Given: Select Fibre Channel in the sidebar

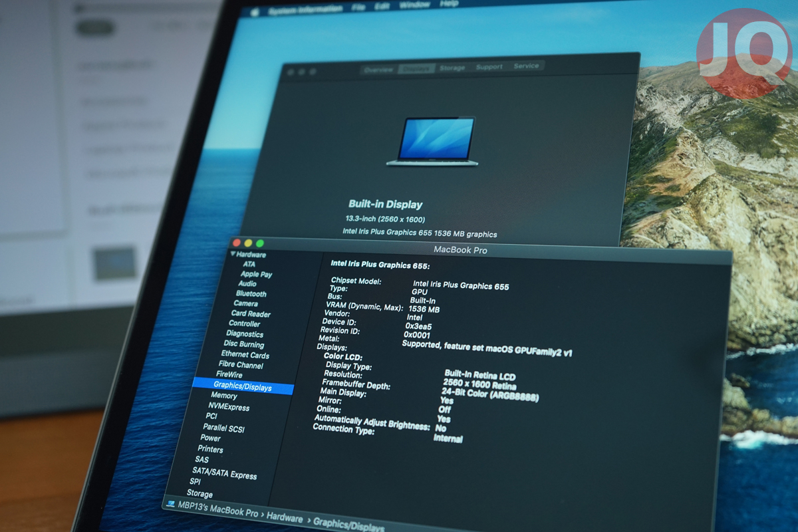Looking at the screenshot, I should tap(241, 365).
